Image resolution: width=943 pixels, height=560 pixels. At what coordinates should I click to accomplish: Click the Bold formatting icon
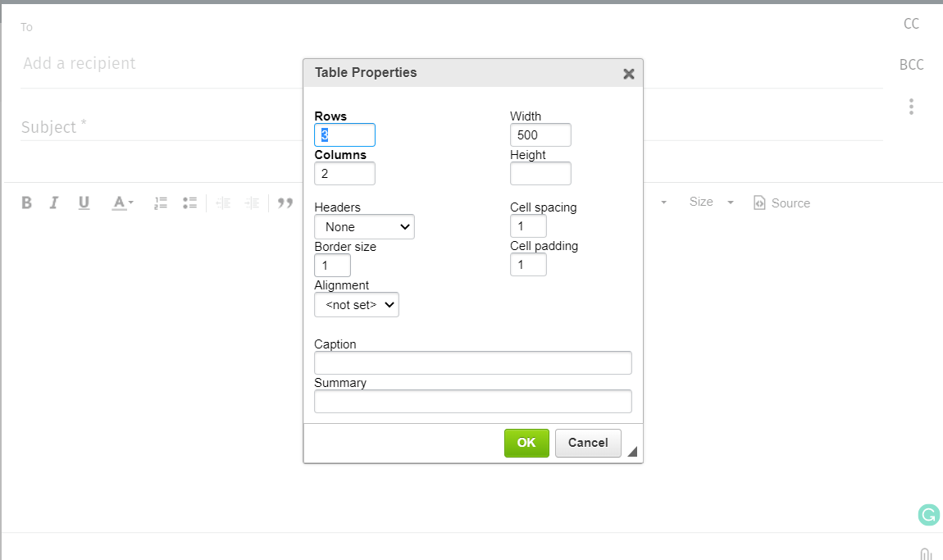(x=26, y=203)
